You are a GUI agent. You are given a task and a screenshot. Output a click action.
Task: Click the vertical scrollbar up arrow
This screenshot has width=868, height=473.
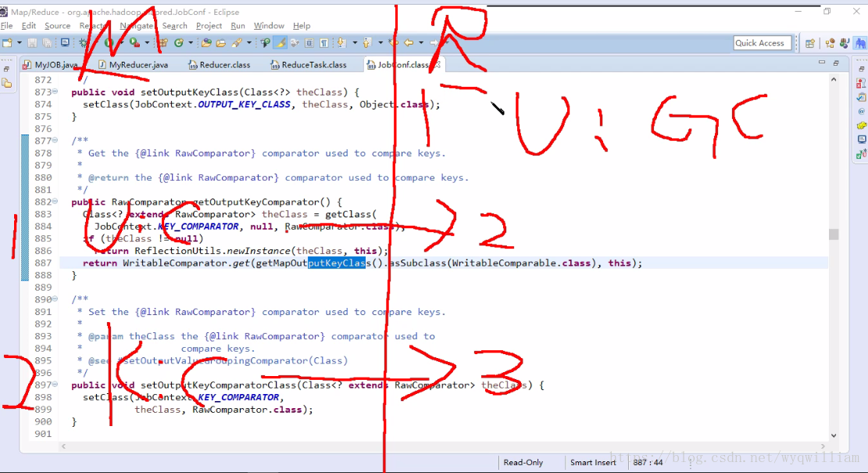[x=834, y=80]
